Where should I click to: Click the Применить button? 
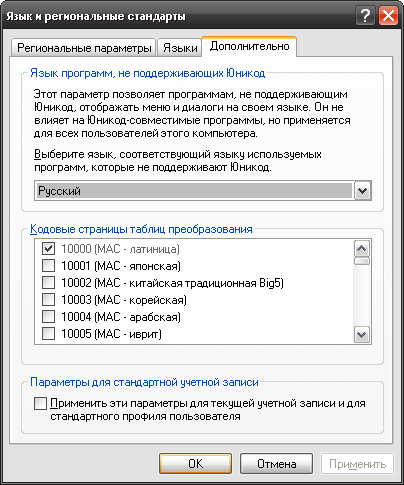click(357, 463)
